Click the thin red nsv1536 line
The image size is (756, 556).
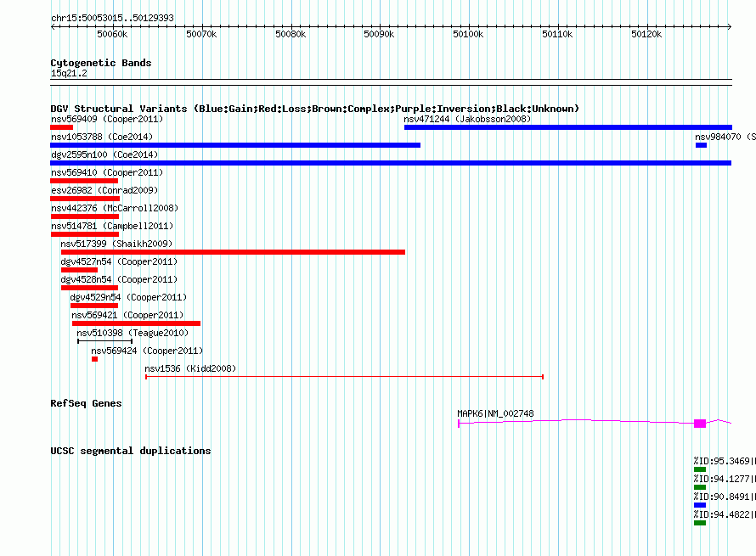344,377
